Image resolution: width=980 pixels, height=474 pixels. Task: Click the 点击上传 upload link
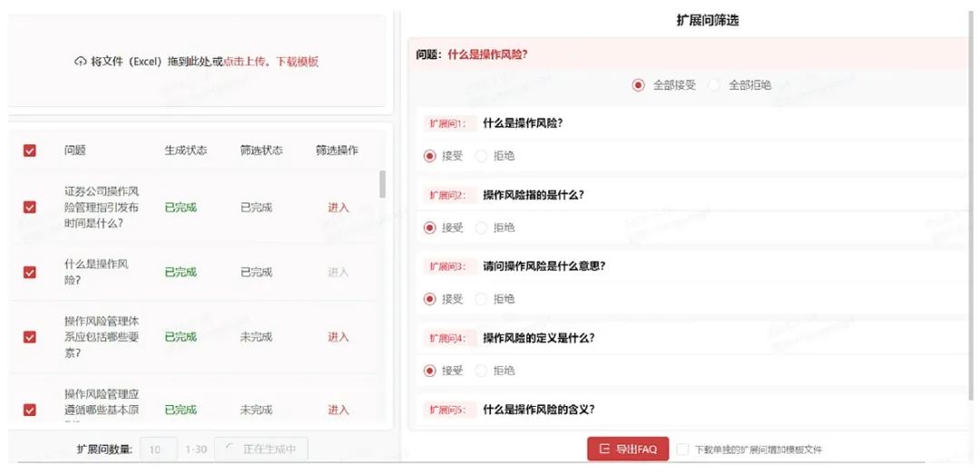[244, 61]
